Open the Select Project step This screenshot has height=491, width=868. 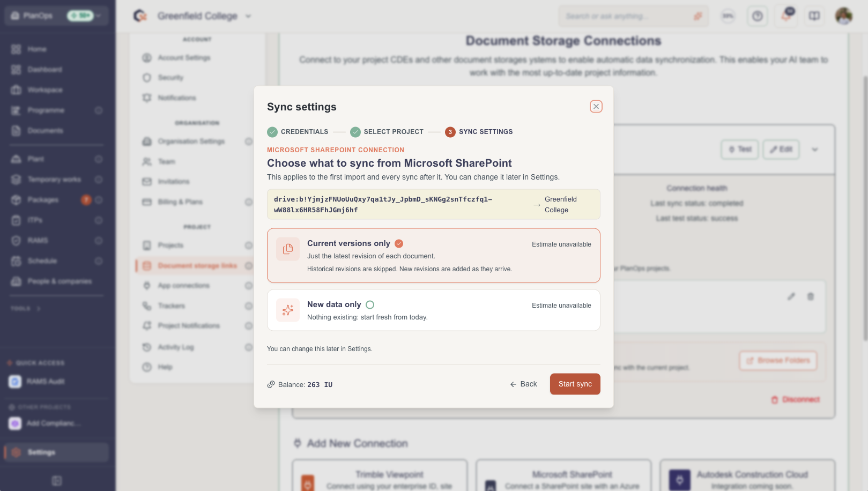(x=387, y=132)
